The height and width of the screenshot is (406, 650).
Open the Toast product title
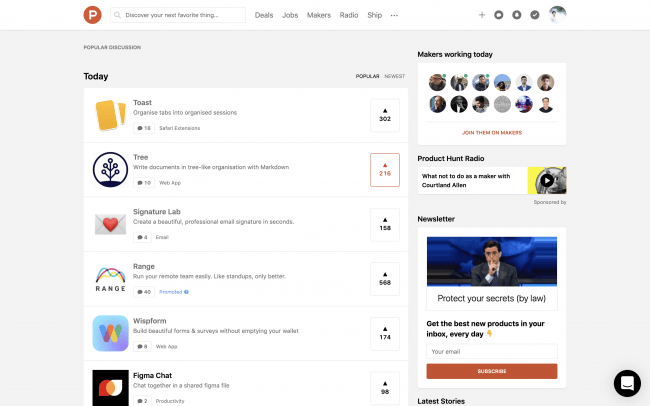pos(142,102)
